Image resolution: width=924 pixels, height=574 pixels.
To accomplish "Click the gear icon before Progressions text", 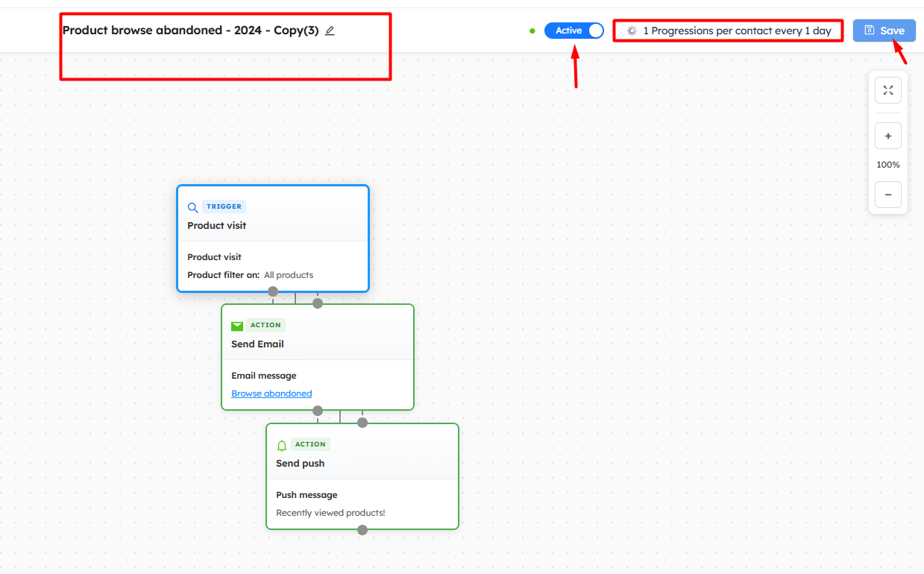I will [632, 31].
